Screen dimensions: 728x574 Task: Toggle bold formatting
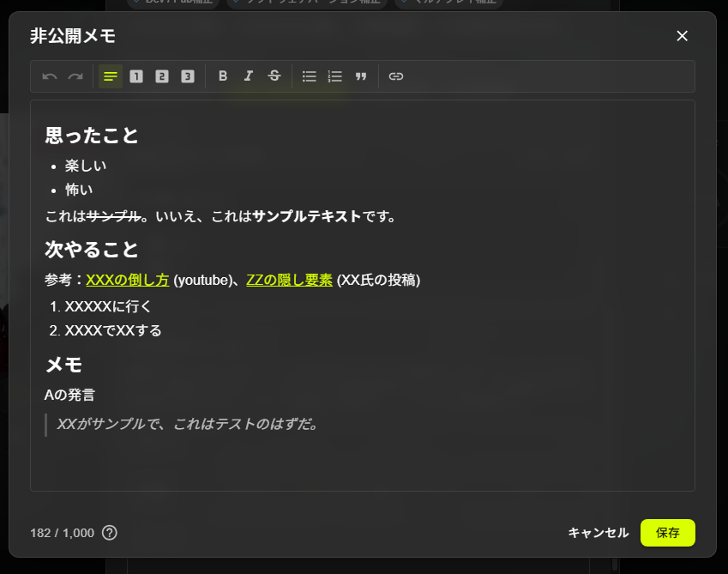[x=223, y=76]
